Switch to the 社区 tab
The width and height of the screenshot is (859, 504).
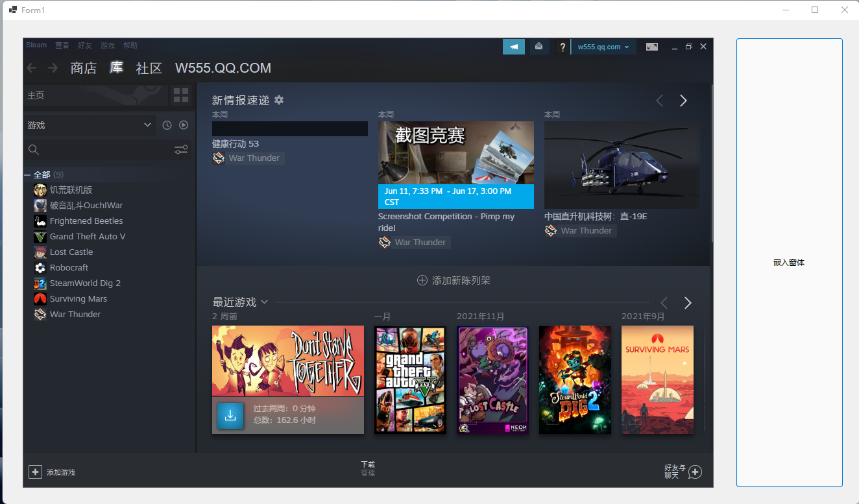point(149,68)
